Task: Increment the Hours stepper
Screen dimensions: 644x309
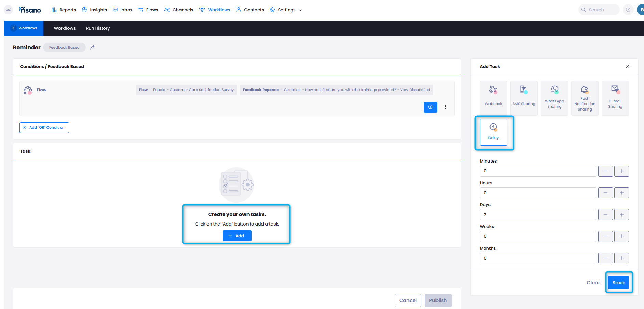Action: [x=621, y=193]
